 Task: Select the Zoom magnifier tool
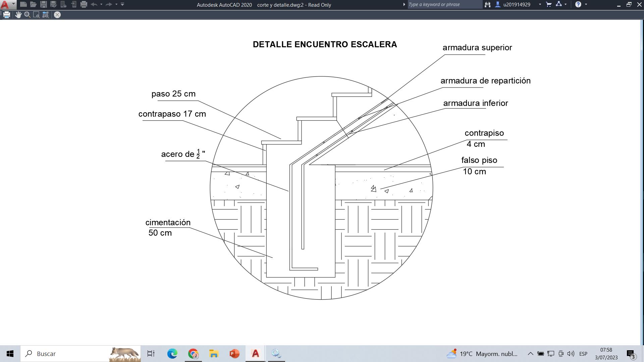28,15
